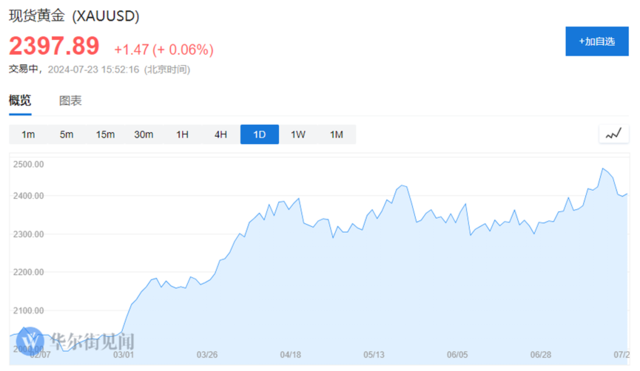The width and height of the screenshot is (640, 371).
Task: Click the 2200.00 y-axis label
Action: [29, 272]
